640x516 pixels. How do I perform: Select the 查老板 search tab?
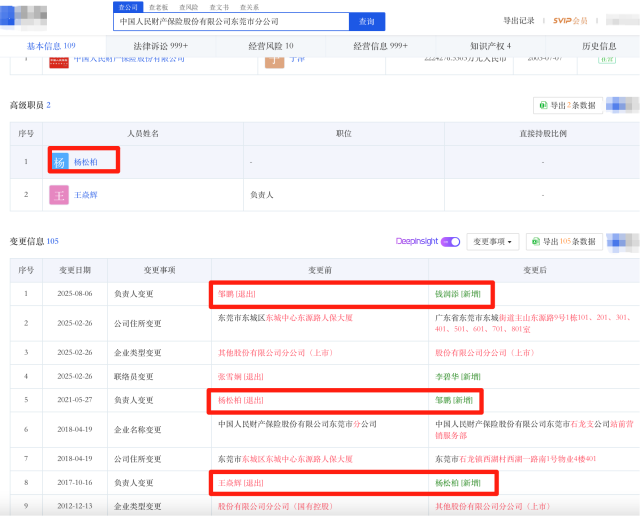(159, 6)
